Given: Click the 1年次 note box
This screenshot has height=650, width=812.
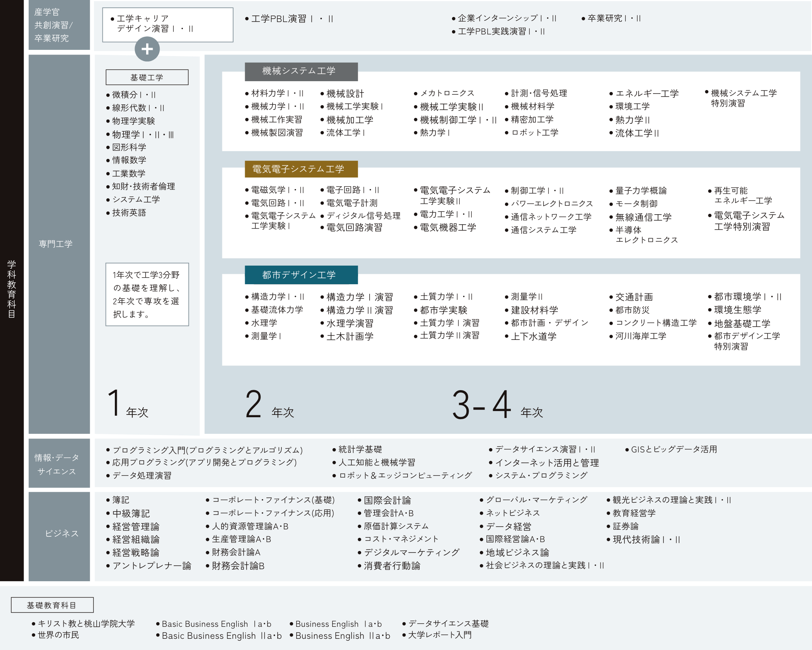Looking at the screenshot, I should [147, 295].
